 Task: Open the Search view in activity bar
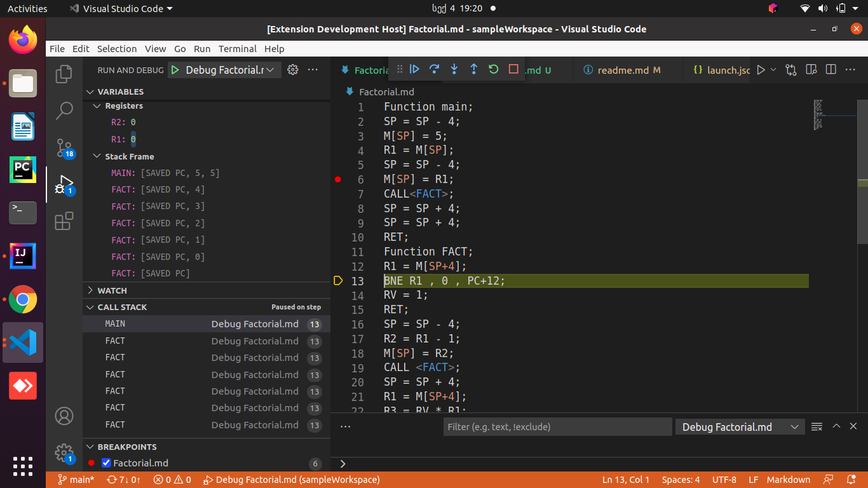[x=64, y=111]
